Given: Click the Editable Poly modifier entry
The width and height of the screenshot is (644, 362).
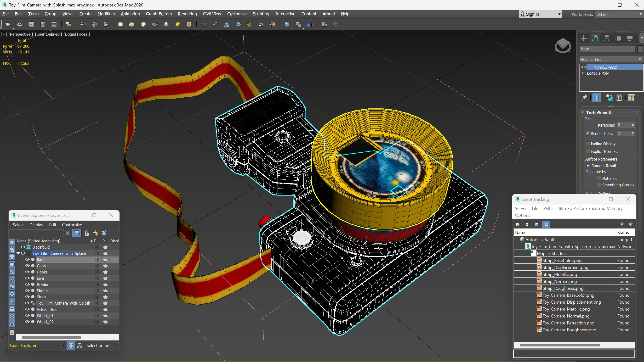Looking at the screenshot, I should point(598,73).
